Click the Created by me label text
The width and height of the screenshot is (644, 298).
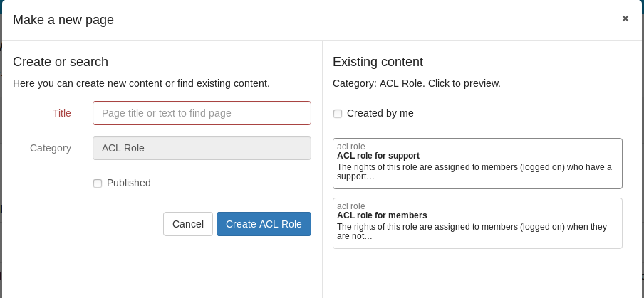click(380, 113)
